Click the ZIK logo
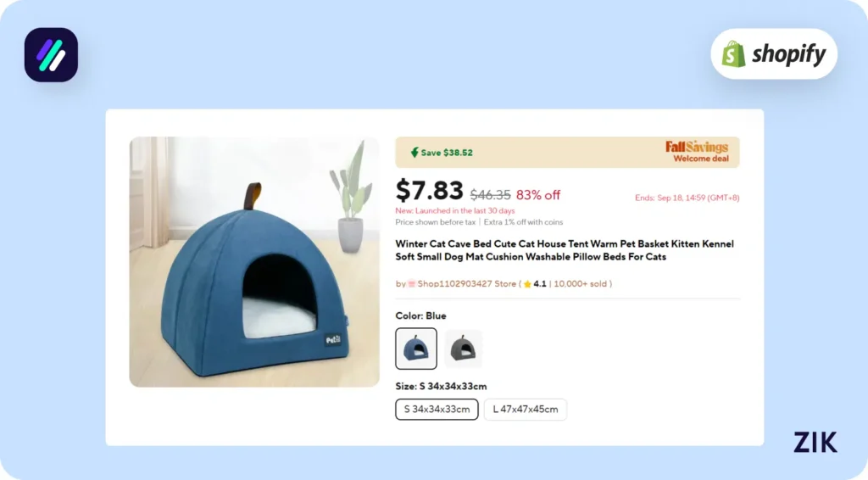This screenshot has height=480, width=868. point(815,442)
